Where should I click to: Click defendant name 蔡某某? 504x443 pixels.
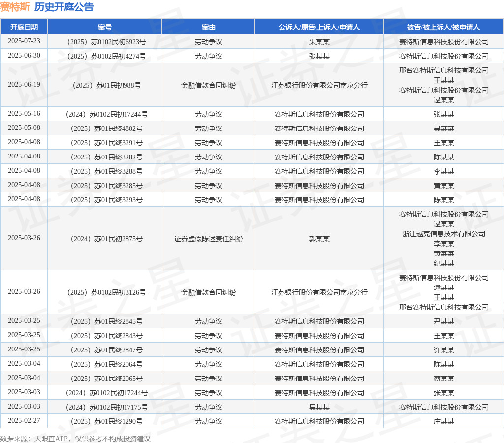click(x=443, y=379)
